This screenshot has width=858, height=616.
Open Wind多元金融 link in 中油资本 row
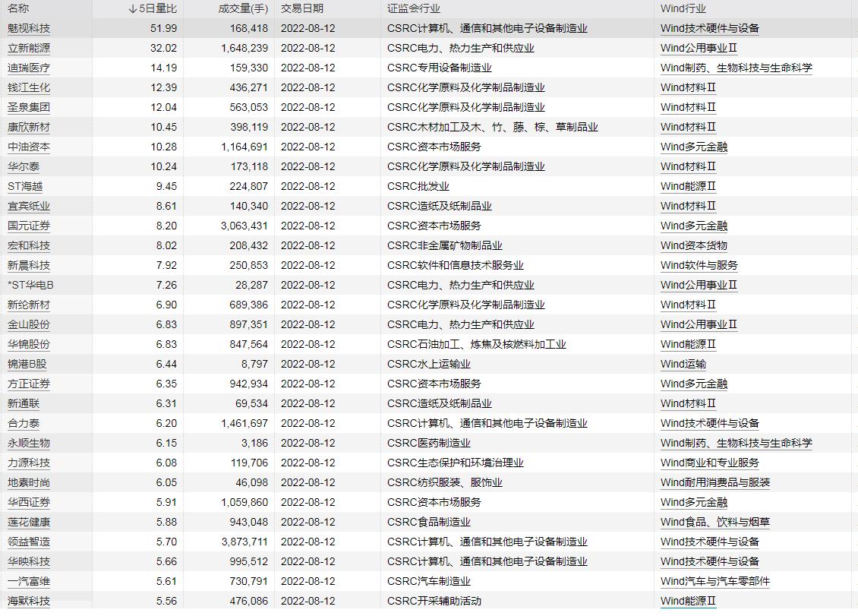694,147
